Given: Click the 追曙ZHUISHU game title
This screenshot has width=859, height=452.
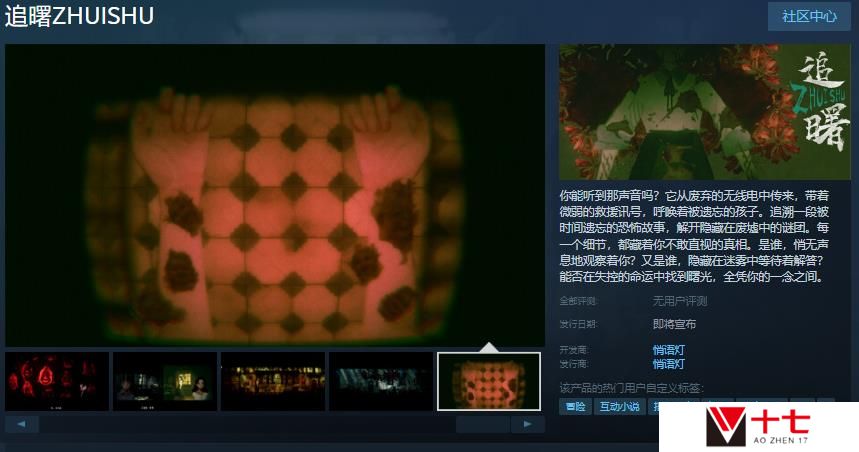Looking at the screenshot, I should click(79, 16).
